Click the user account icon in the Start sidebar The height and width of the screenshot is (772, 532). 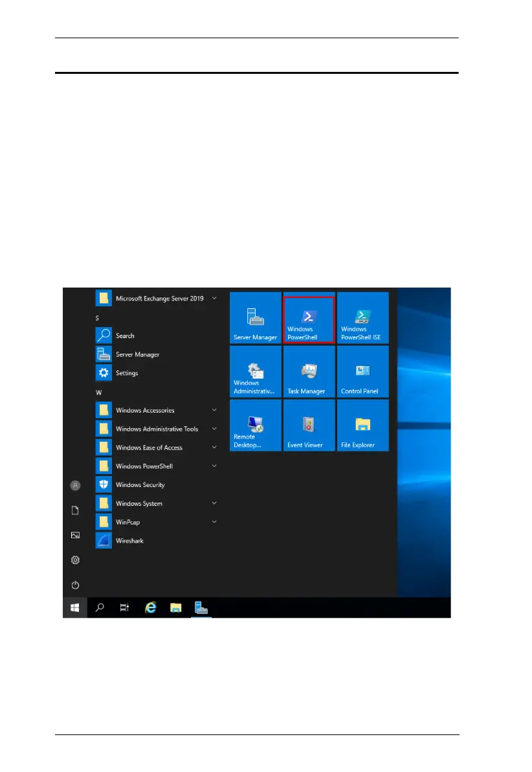point(75,486)
